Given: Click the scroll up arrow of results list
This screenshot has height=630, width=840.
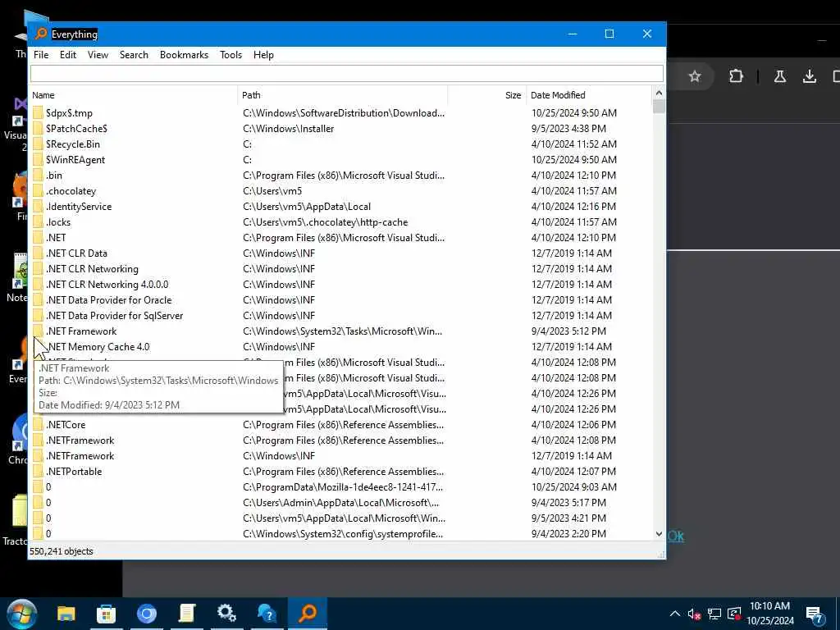Looking at the screenshot, I should coord(659,94).
